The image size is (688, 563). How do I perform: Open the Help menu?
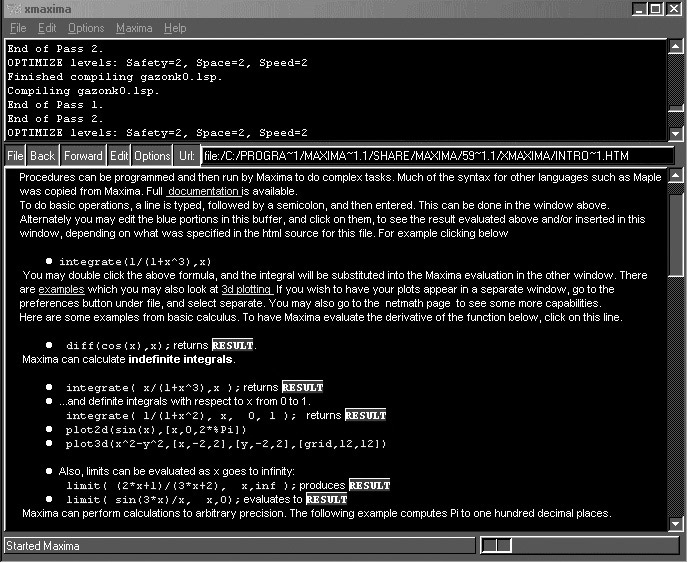pyautogui.click(x=175, y=28)
